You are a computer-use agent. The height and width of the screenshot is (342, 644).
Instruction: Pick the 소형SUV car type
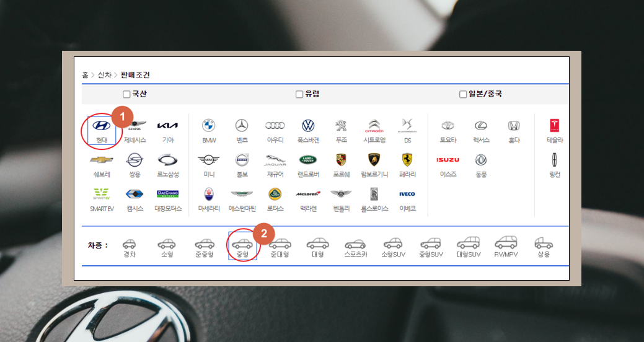click(x=393, y=248)
